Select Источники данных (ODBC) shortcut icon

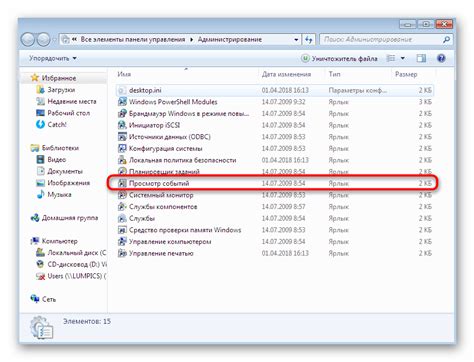click(x=122, y=137)
